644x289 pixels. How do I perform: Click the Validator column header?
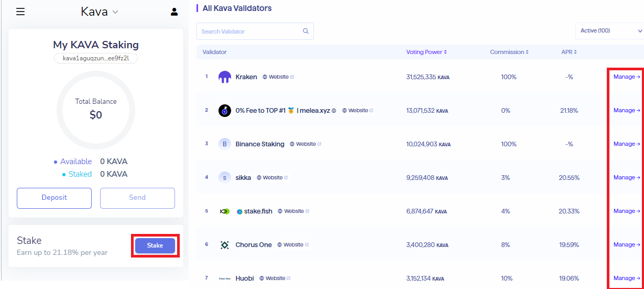(x=214, y=52)
